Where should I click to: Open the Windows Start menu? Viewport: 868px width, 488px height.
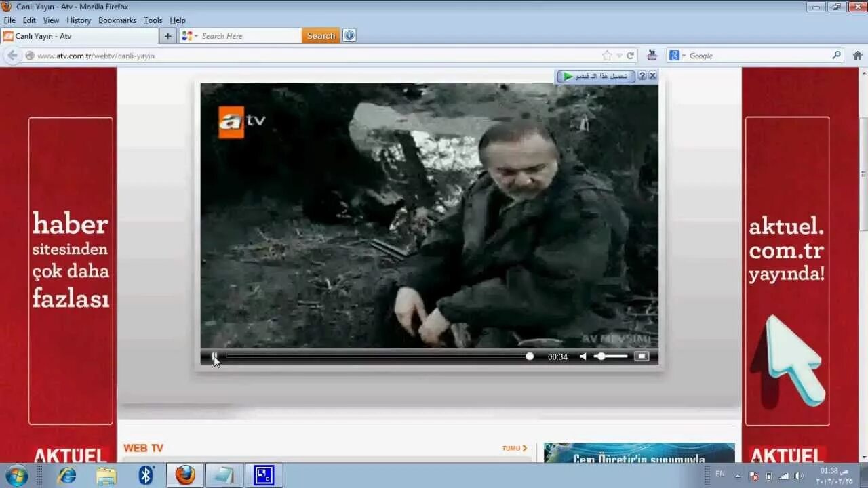(16, 475)
